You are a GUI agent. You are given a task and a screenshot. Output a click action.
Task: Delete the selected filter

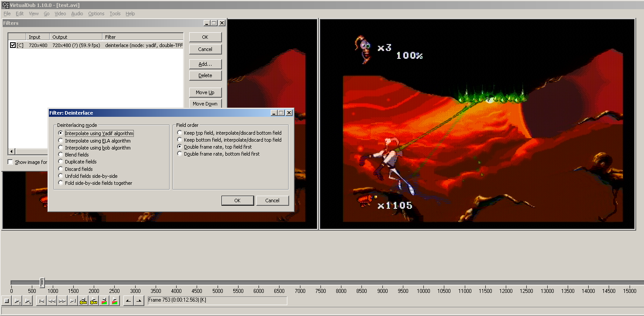pyautogui.click(x=205, y=75)
